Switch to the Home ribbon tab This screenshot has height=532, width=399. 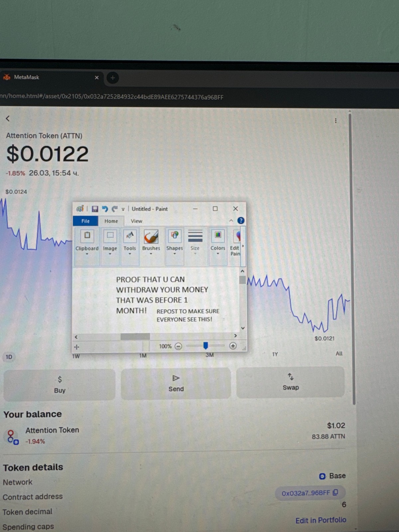pos(111,221)
